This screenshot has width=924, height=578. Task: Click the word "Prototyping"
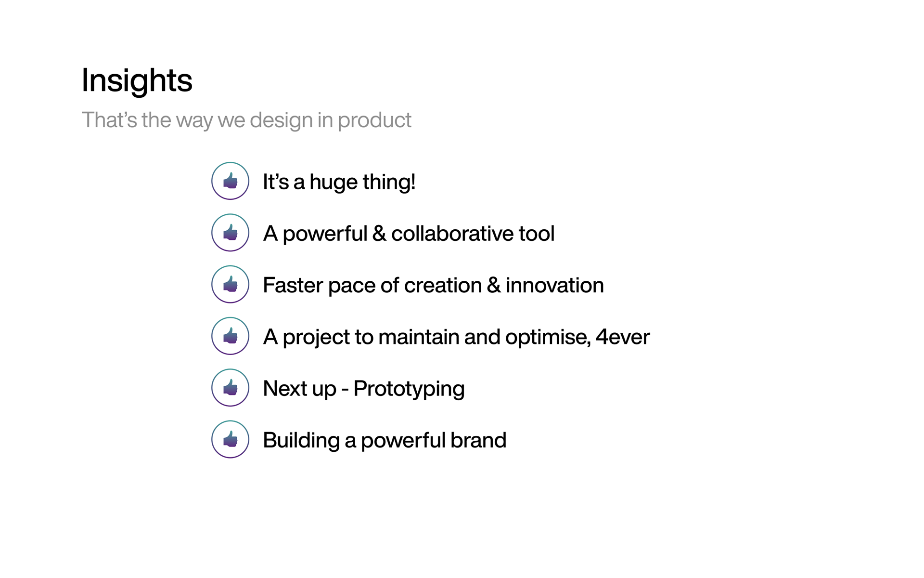coord(409,389)
